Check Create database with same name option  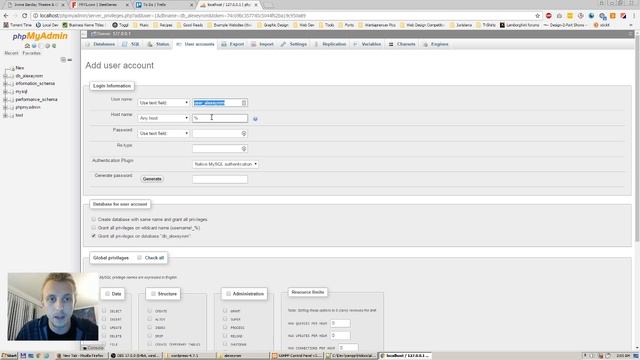click(93, 219)
